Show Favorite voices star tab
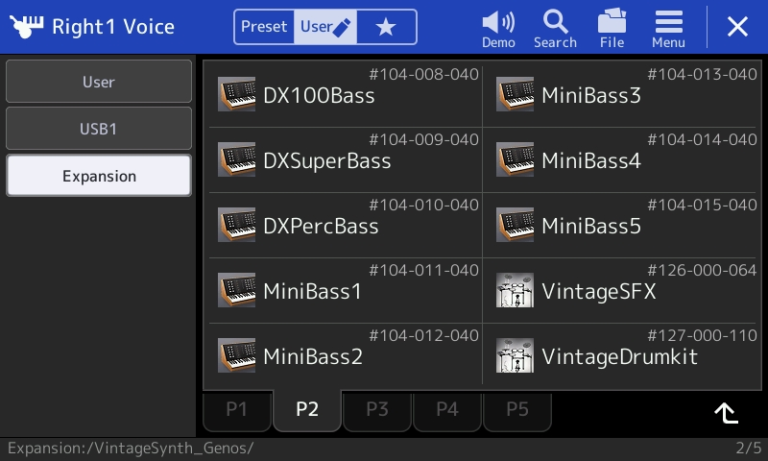This screenshot has height=461, width=768. point(386,26)
